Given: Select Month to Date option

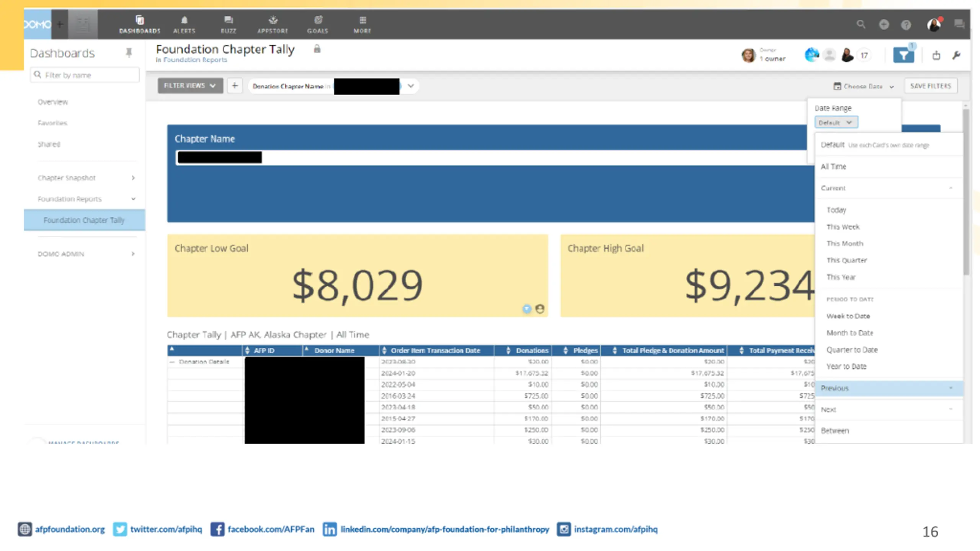Looking at the screenshot, I should point(850,333).
